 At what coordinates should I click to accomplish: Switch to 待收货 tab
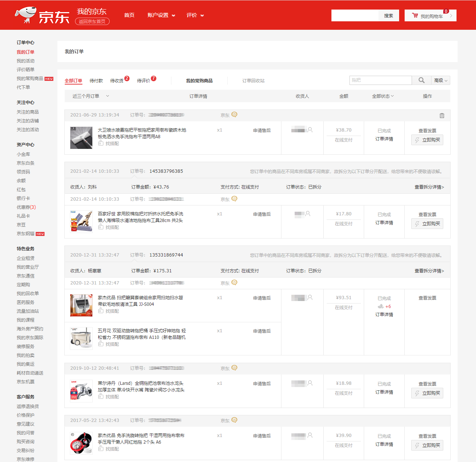click(x=117, y=80)
